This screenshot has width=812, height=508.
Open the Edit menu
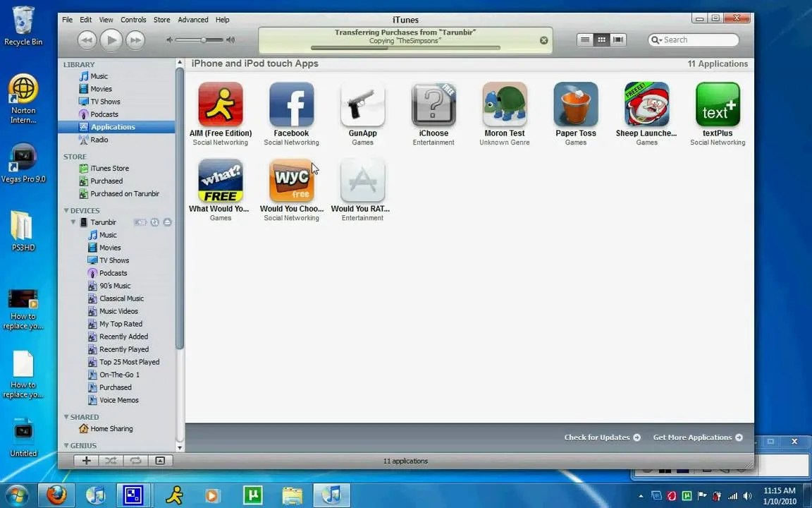pos(85,20)
